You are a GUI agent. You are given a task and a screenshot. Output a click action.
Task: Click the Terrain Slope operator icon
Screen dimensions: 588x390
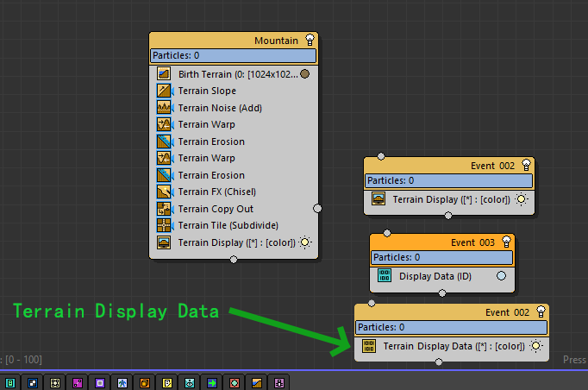point(164,91)
